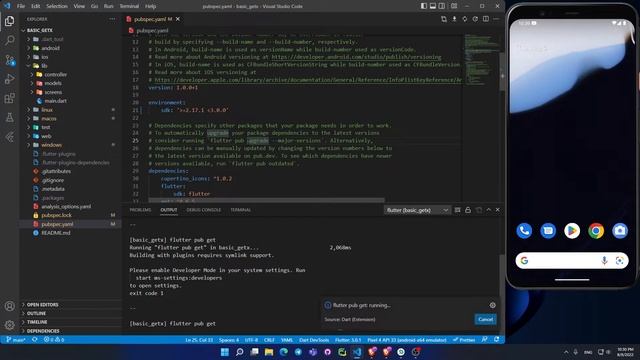This screenshot has height=360, width=640.
Task: Open the Run and Debug view
Action: coord(9,79)
